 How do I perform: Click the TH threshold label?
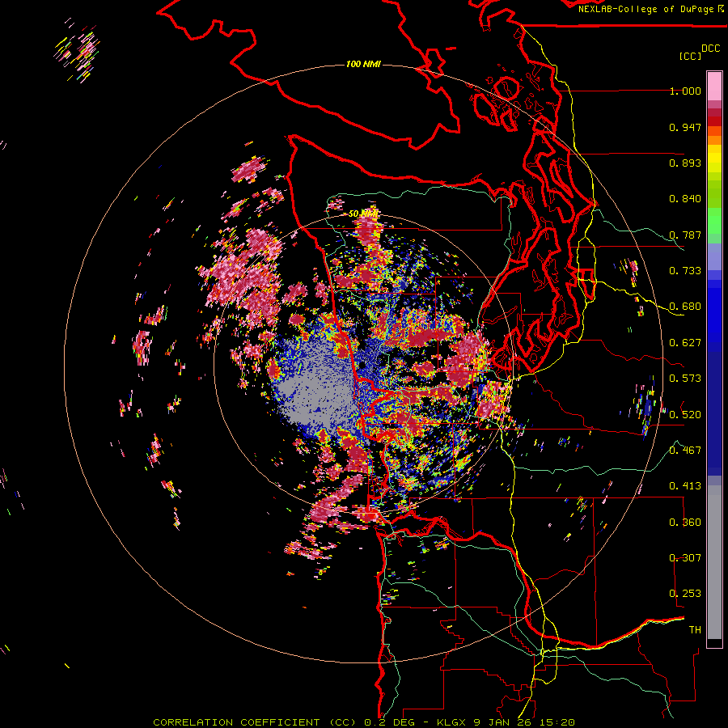point(695,629)
